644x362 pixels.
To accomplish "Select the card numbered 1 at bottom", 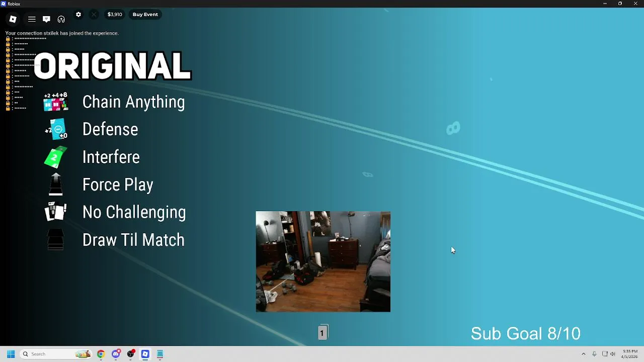I will (x=322, y=333).
